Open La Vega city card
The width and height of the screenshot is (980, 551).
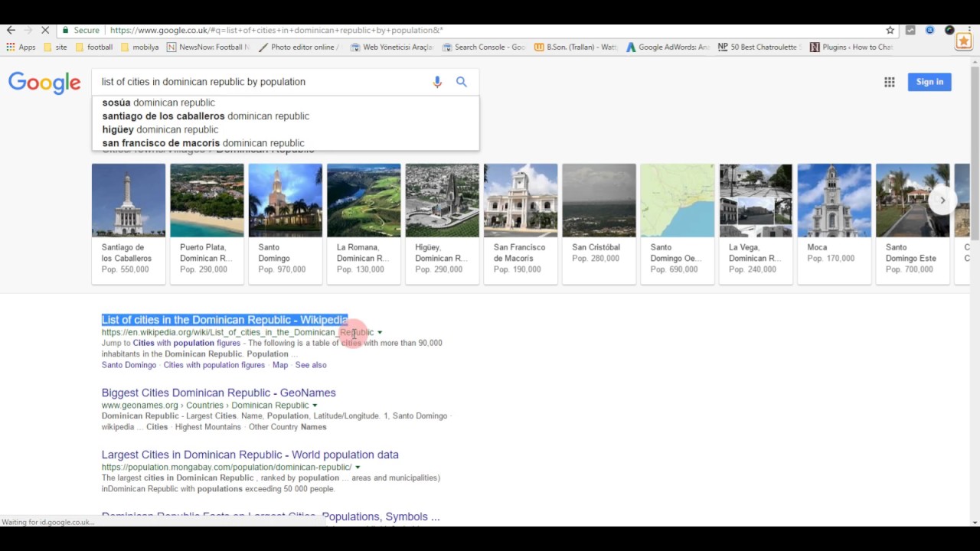pos(756,223)
